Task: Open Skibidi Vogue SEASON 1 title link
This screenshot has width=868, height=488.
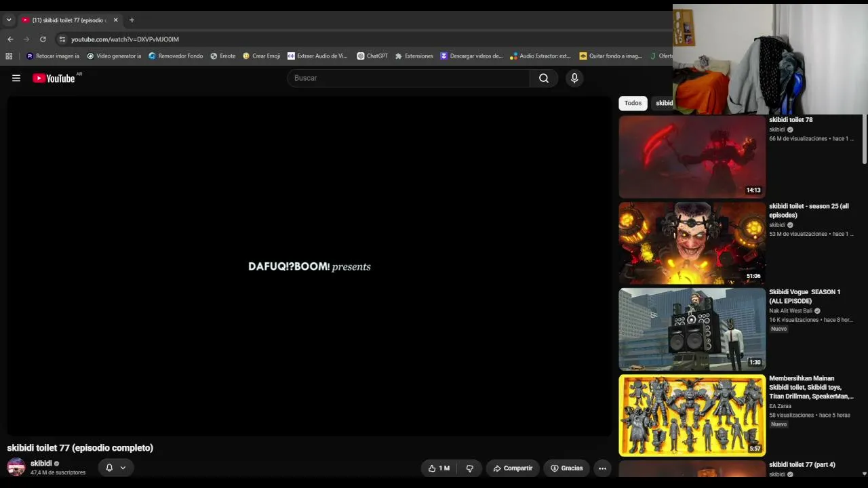Action: point(805,296)
